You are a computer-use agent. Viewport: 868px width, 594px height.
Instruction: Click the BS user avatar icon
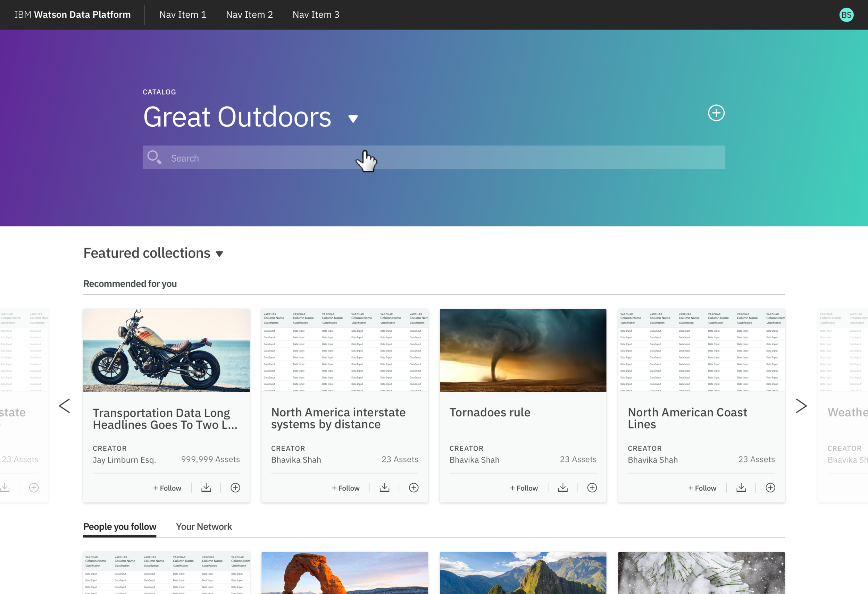point(846,15)
